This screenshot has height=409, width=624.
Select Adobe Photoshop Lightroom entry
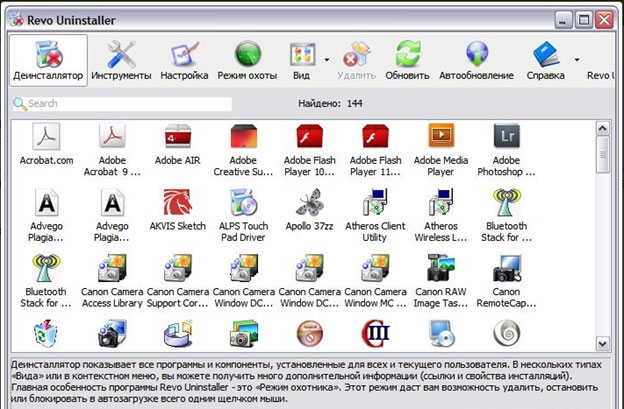[506, 150]
